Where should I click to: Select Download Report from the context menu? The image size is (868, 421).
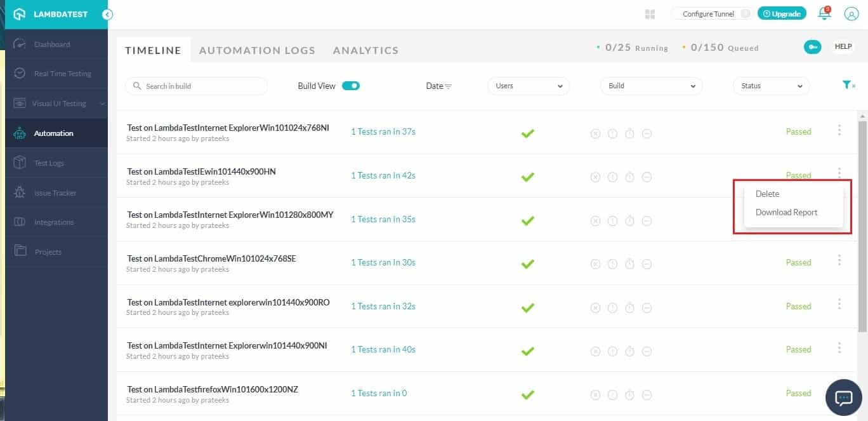[x=786, y=212]
